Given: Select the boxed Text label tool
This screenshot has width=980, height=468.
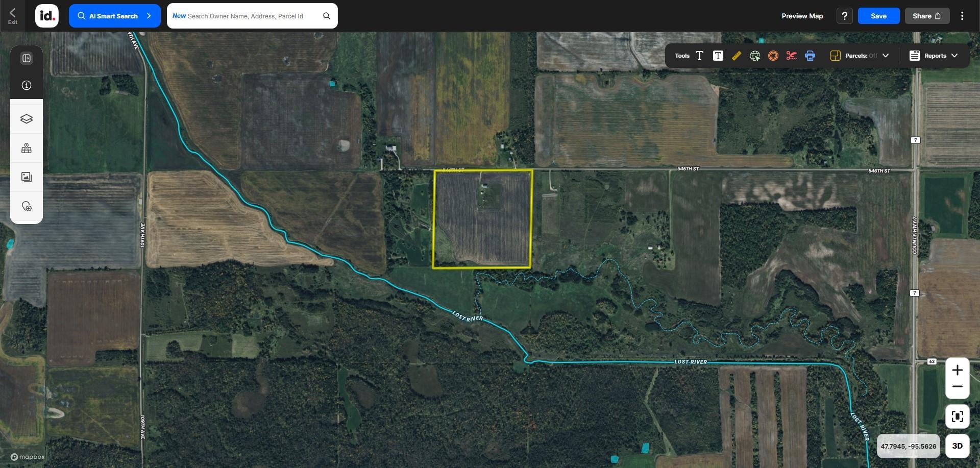Looking at the screenshot, I should click(718, 56).
